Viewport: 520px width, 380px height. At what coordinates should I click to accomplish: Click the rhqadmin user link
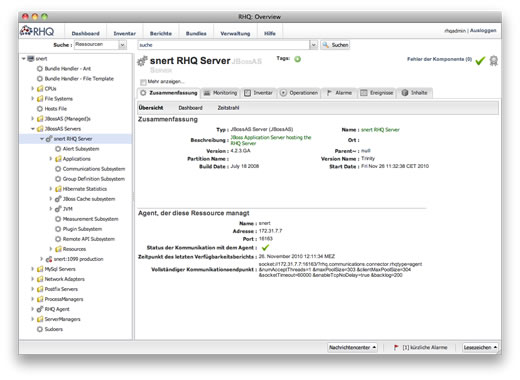point(455,30)
